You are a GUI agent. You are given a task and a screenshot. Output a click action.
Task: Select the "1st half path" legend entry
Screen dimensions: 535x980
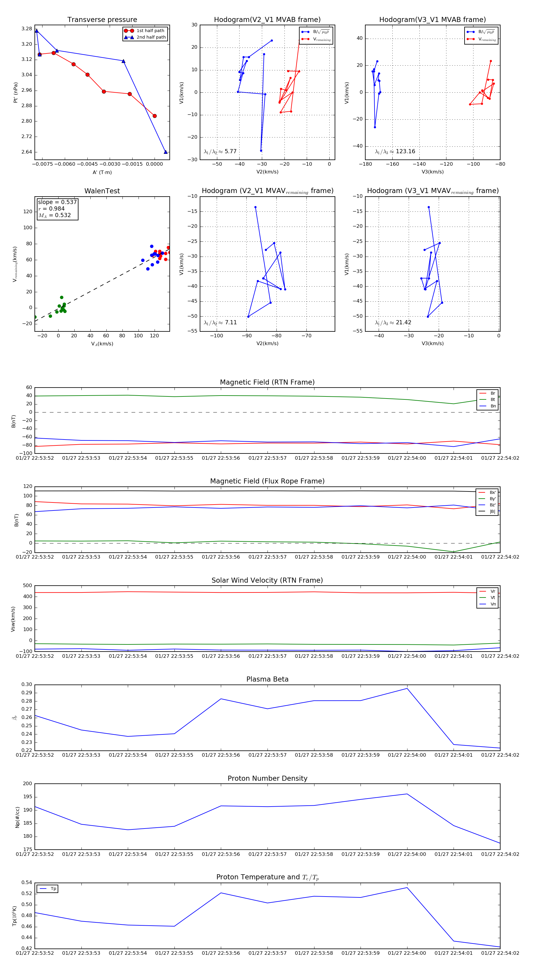click(145, 31)
